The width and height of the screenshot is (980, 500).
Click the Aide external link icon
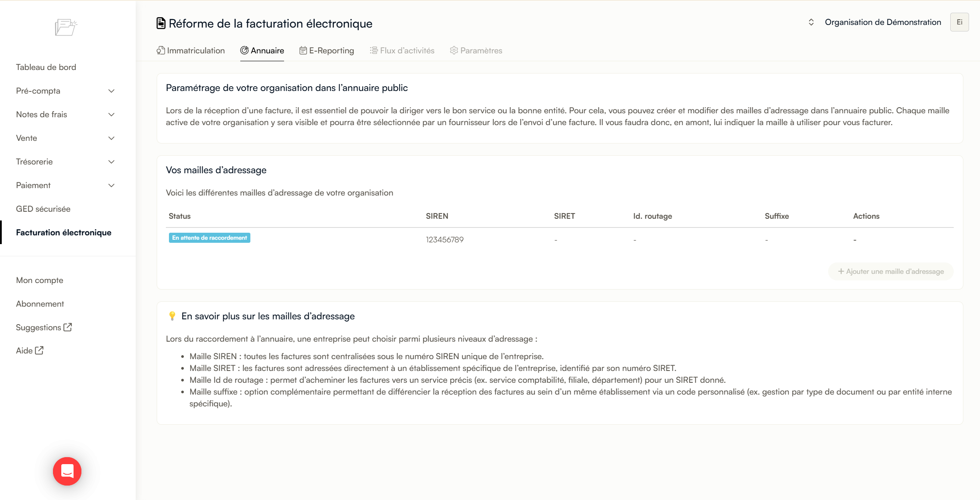click(x=39, y=350)
